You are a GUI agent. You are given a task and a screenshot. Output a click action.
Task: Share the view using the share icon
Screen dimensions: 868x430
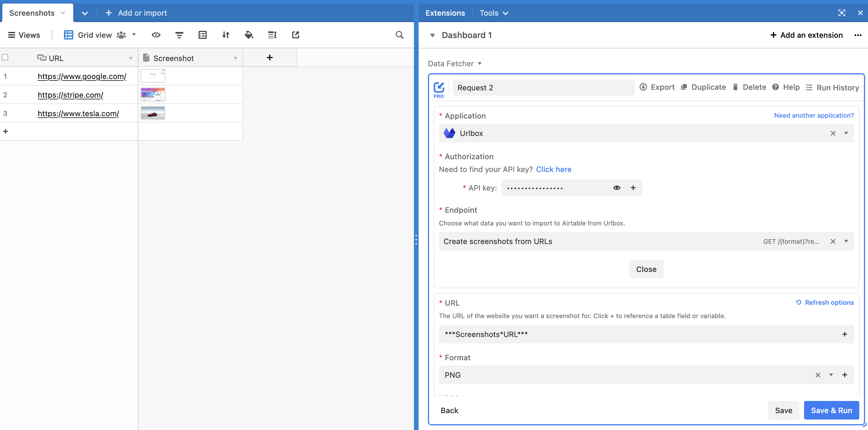[x=296, y=35]
